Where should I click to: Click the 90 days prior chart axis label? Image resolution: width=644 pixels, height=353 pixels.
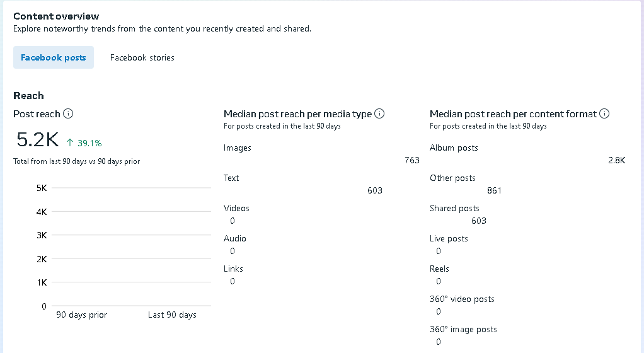pos(82,315)
